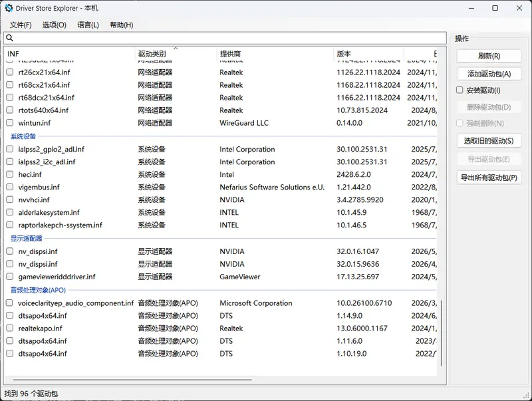
Task: Click the 导出所有驱动包(P) button
Action: tap(489, 178)
